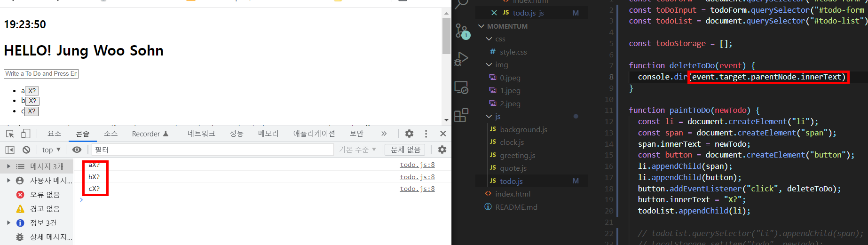Toggle live expression eye icon
The width and height of the screenshot is (868, 245).
(x=77, y=150)
